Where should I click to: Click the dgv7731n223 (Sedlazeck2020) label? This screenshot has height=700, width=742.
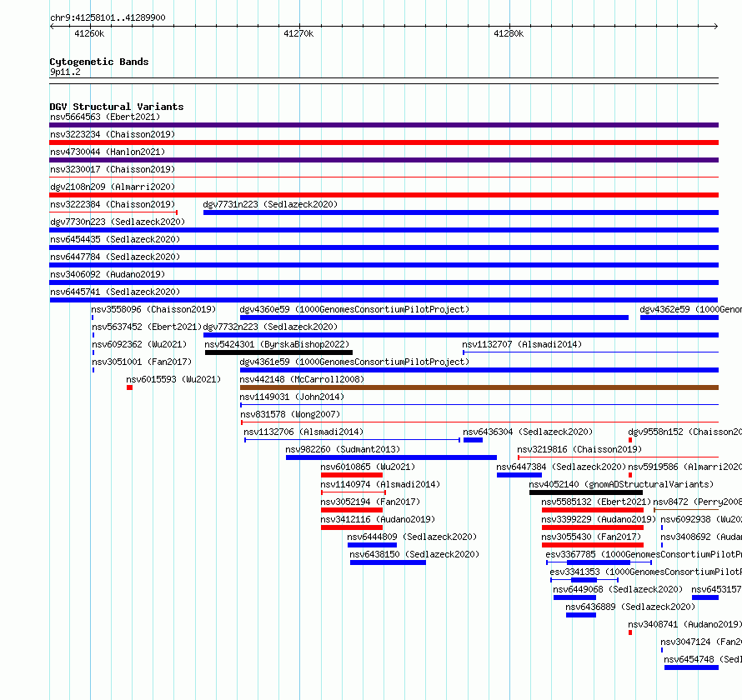270,204
